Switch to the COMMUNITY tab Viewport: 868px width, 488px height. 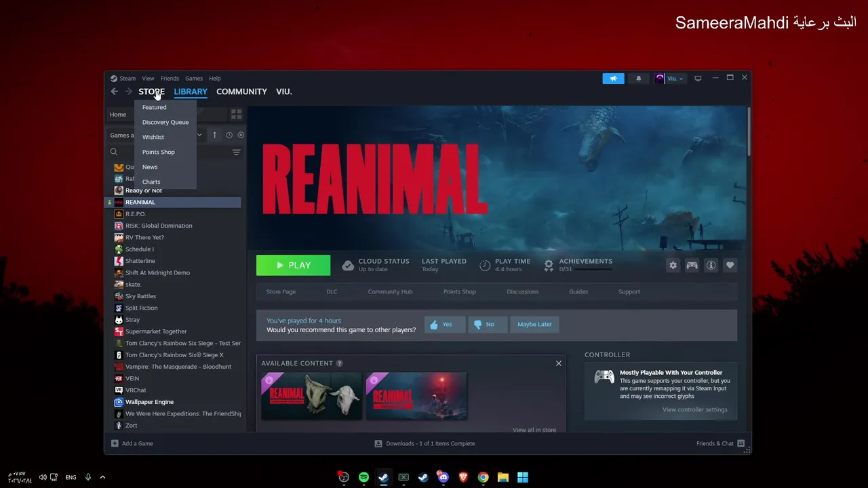[241, 91]
